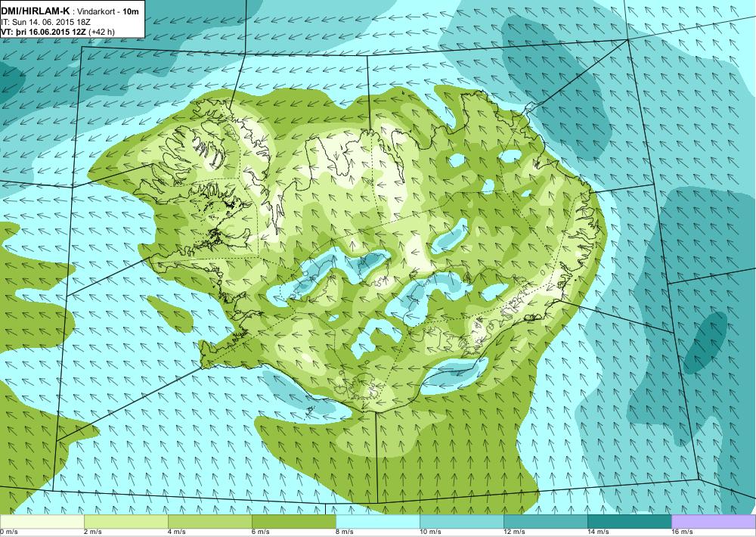Click the 'Vindarkort - 10m' label
This screenshot has width=756, height=537.
(x=108, y=11)
